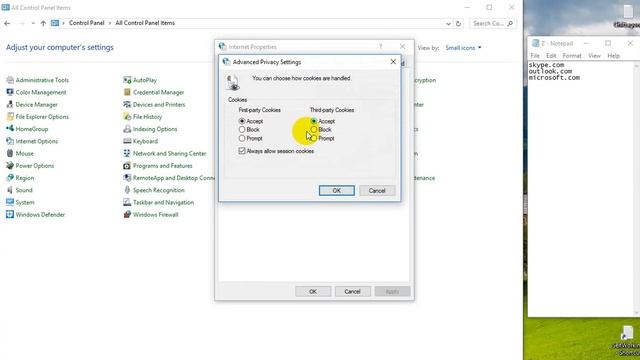This screenshot has height=360, width=640.
Task: Click Cancel in Advanced Privacy Settings
Action: [377, 191]
